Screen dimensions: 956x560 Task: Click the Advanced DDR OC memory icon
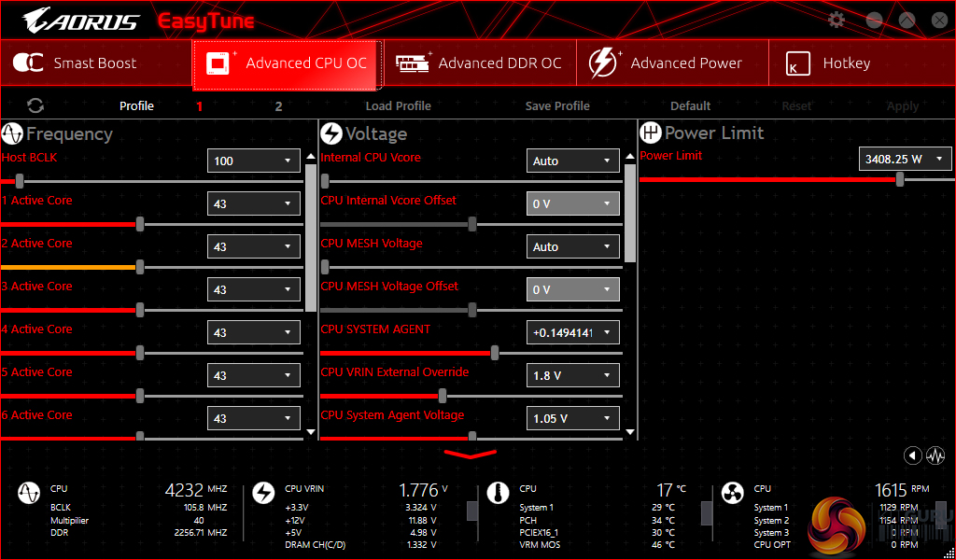pyautogui.click(x=414, y=63)
